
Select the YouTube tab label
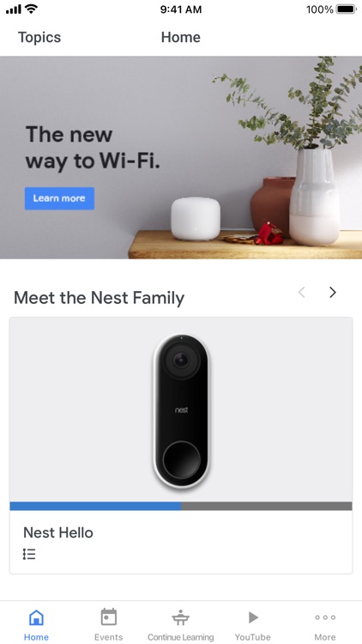pos(253,637)
